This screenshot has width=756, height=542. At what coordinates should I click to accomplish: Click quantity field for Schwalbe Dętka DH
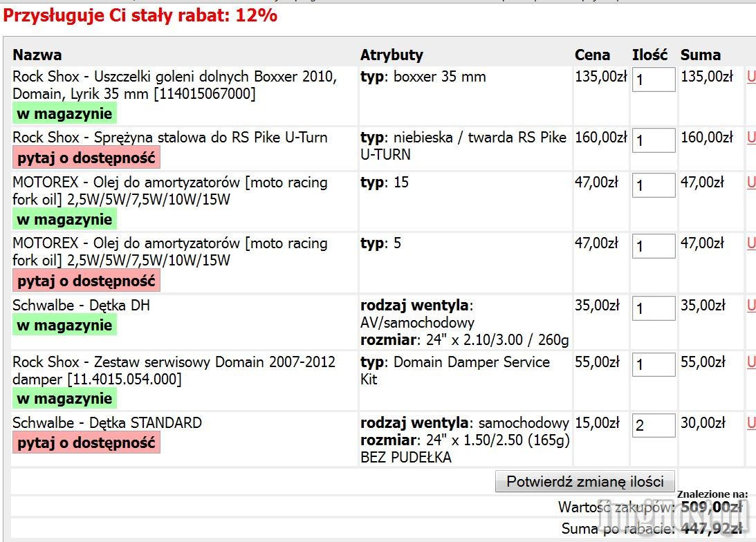654,308
